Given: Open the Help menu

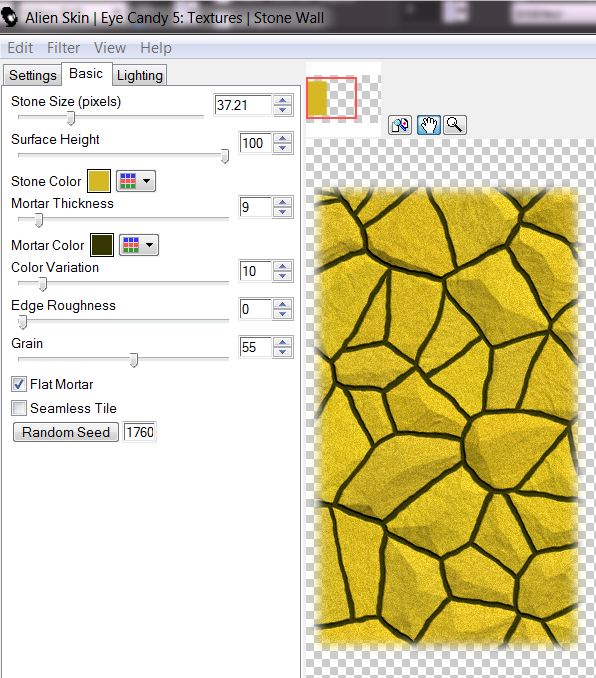Looking at the screenshot, I should click(x=156, y=48).
